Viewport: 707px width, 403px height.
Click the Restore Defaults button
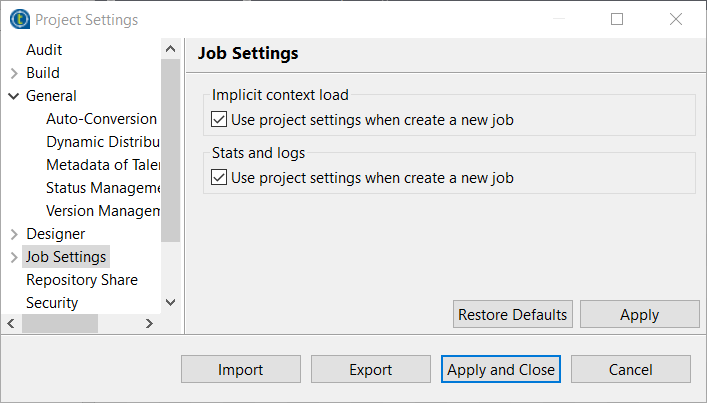click(513, 315)
